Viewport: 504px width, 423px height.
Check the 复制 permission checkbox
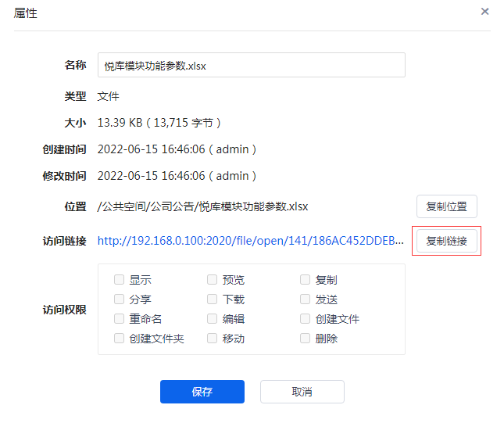pos(306,280)
